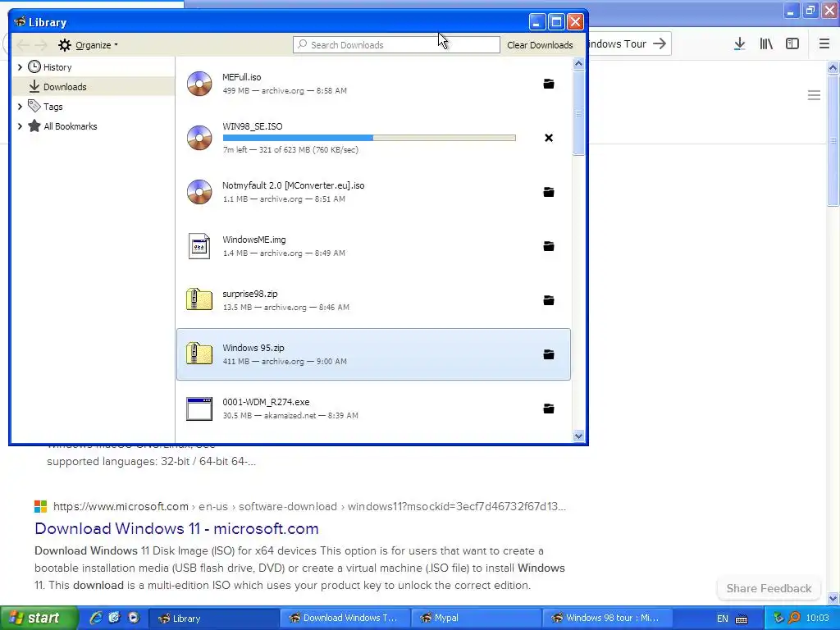The height and width of the screenshot is (630, 840).
Task: Go forward with address bar arrow
Action: (660, 43)
